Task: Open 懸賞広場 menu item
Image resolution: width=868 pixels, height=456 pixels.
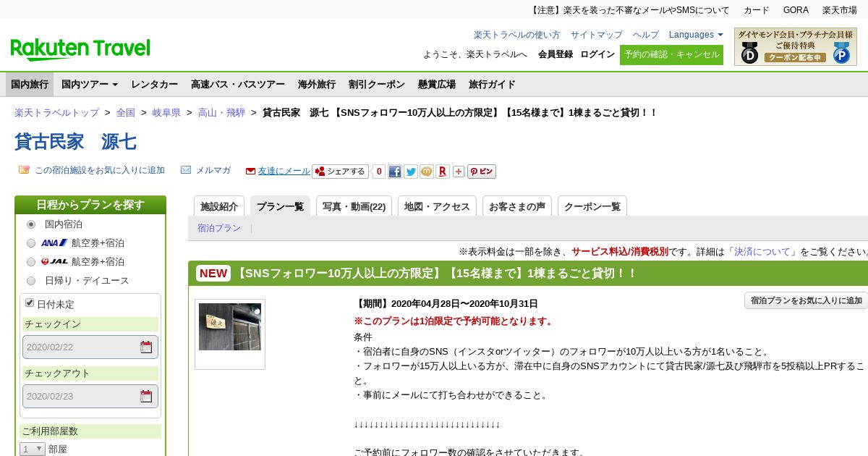Action: point(437,85)
